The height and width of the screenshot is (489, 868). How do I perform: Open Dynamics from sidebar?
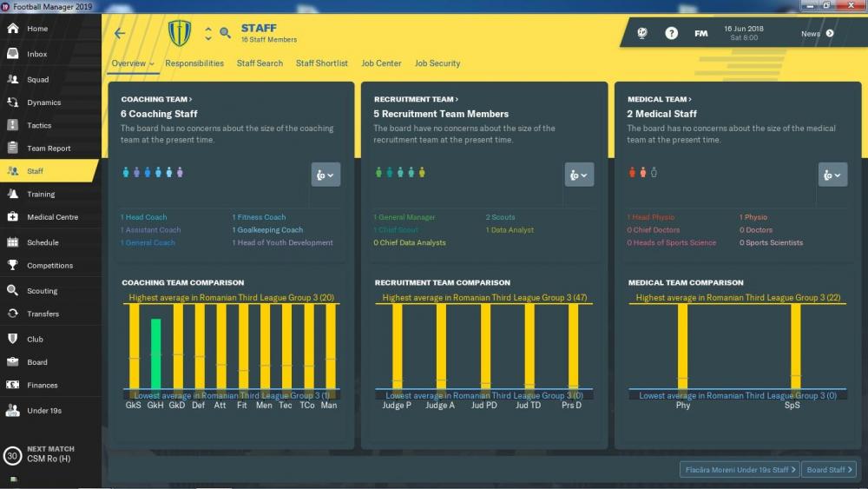coord(43,102)
